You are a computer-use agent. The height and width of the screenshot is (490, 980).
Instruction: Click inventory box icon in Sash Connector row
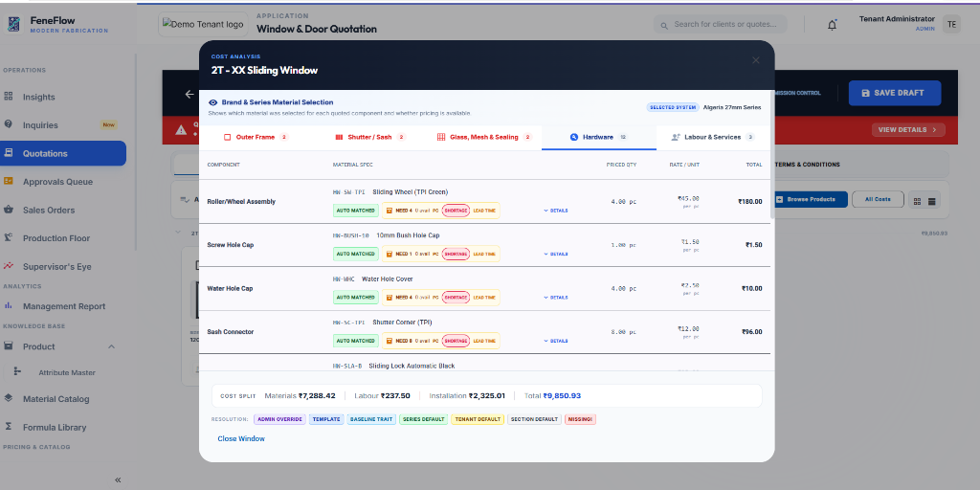(389, 341)
